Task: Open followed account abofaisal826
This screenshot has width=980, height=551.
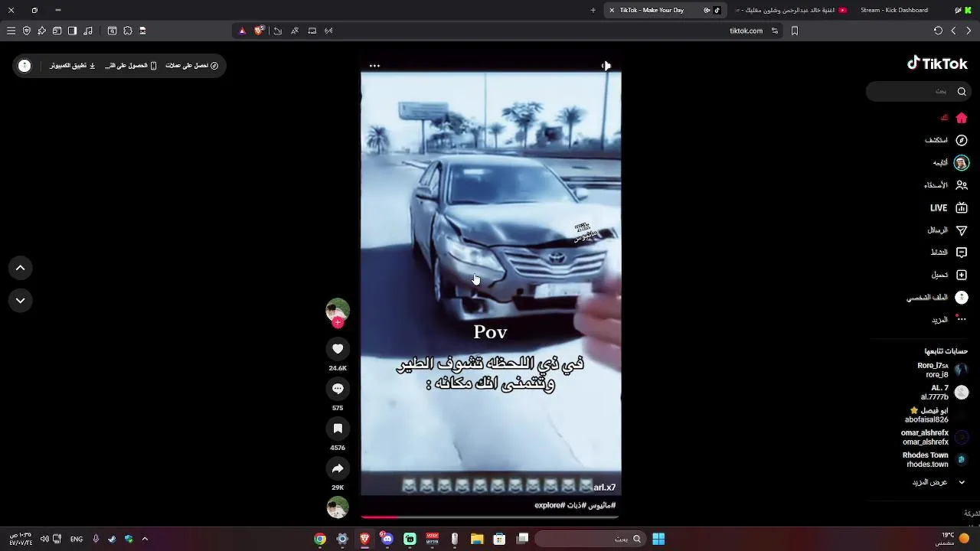Action: coord(936,415)
